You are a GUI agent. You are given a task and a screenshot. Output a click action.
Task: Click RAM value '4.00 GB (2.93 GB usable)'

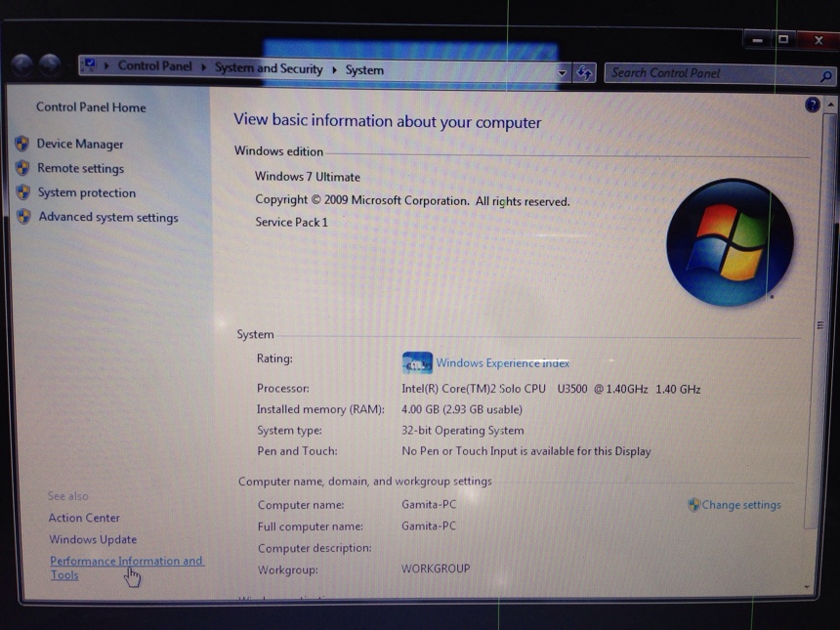click(462, 410)
